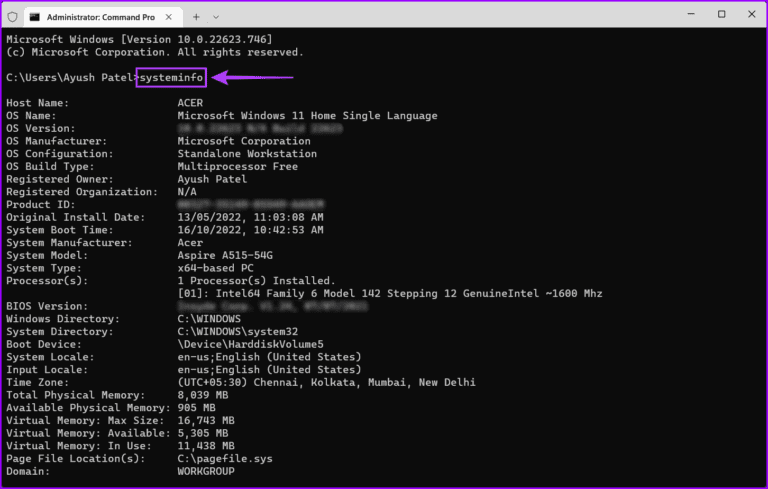Select the Administrator: Command Prompt tab
Screen dimensions: 768x489
click(x=102, y=17)
